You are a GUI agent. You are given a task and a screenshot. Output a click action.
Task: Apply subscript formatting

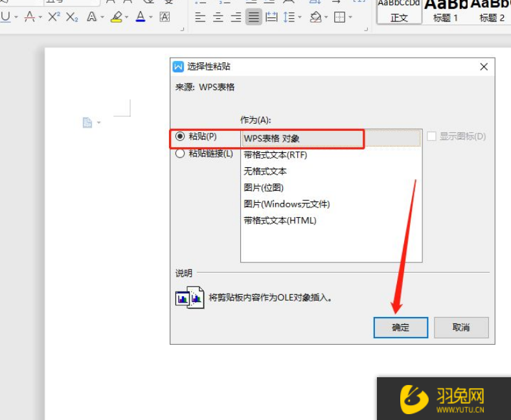click(x=72, y=16)
